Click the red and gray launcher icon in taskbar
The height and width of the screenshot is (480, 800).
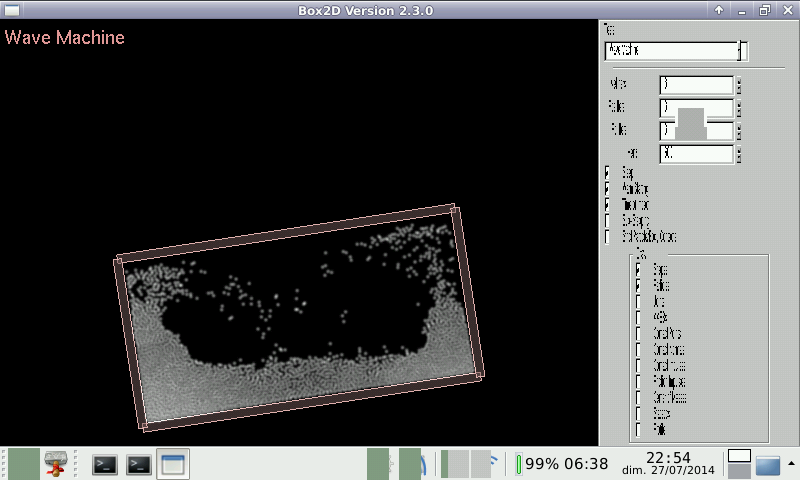coord(56,464)
